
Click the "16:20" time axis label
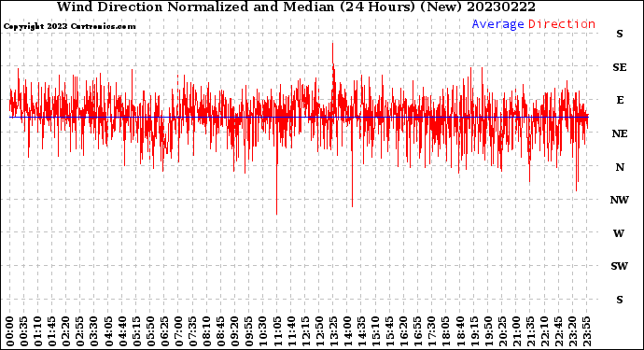coord(404,331)
